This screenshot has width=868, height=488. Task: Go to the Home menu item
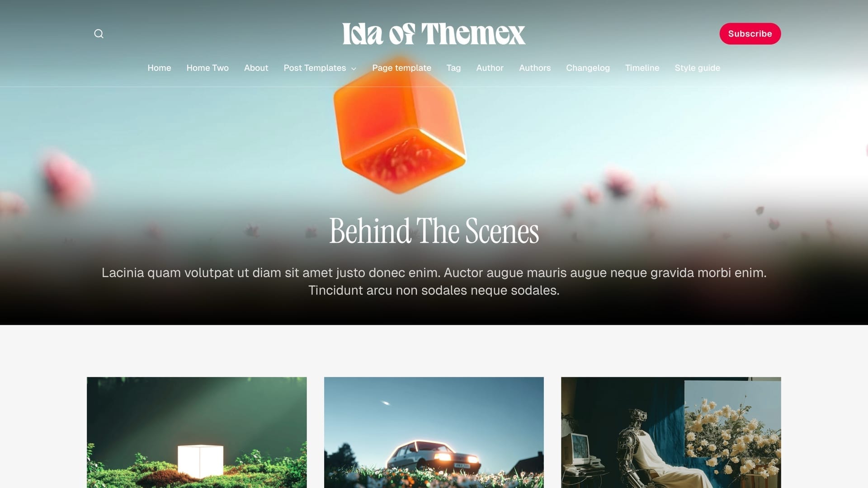click(x=159, y=68)
